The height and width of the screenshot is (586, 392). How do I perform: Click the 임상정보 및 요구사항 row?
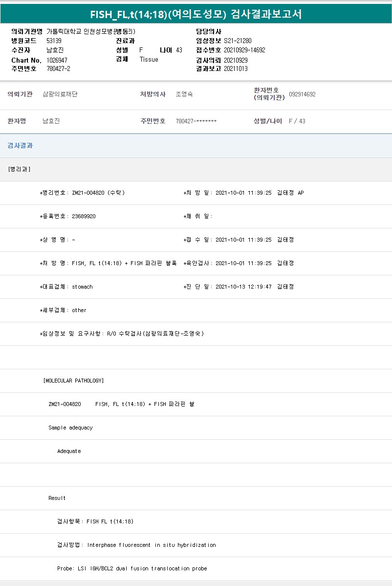tap(122, 334)
